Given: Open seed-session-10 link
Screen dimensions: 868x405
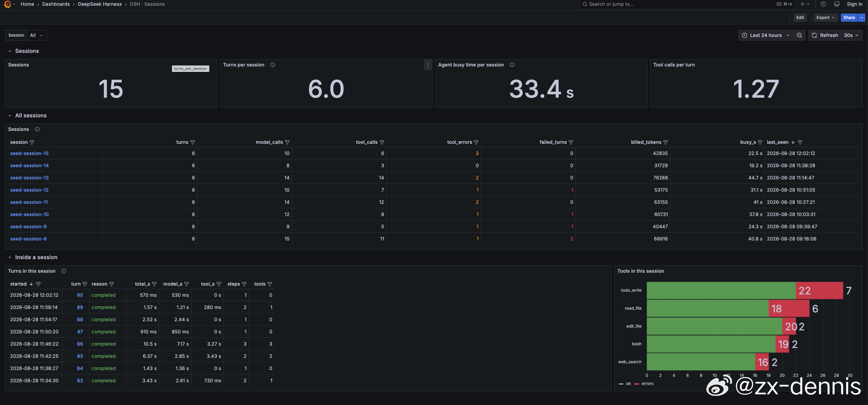Looking at the screenshot, I should click(30, 214).
